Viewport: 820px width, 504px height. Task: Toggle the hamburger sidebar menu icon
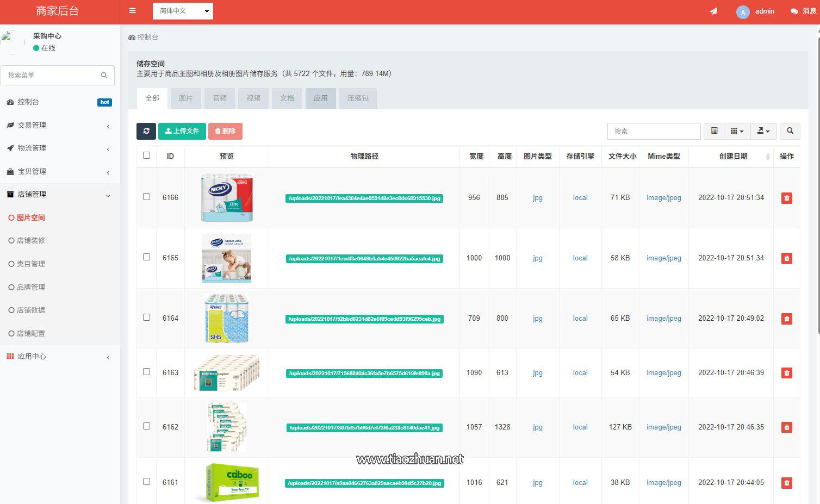[x=133, y=11]
